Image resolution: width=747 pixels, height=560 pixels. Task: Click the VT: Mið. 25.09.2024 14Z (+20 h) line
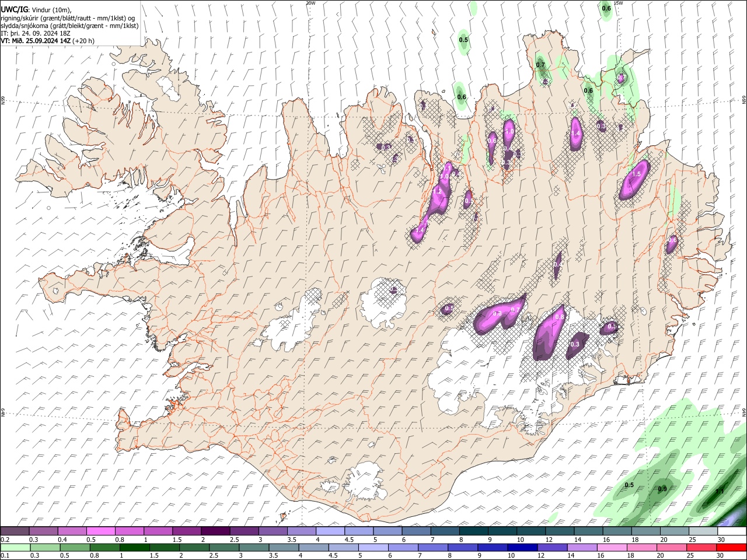pyautogui.click(x=47, y=41)
